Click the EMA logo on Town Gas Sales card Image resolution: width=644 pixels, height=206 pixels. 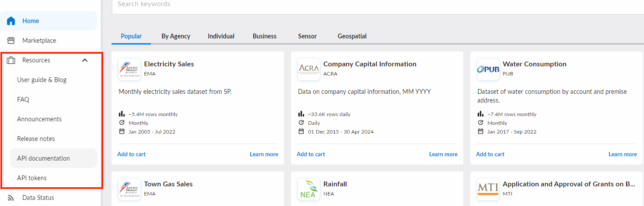click(x=129, y=189)
